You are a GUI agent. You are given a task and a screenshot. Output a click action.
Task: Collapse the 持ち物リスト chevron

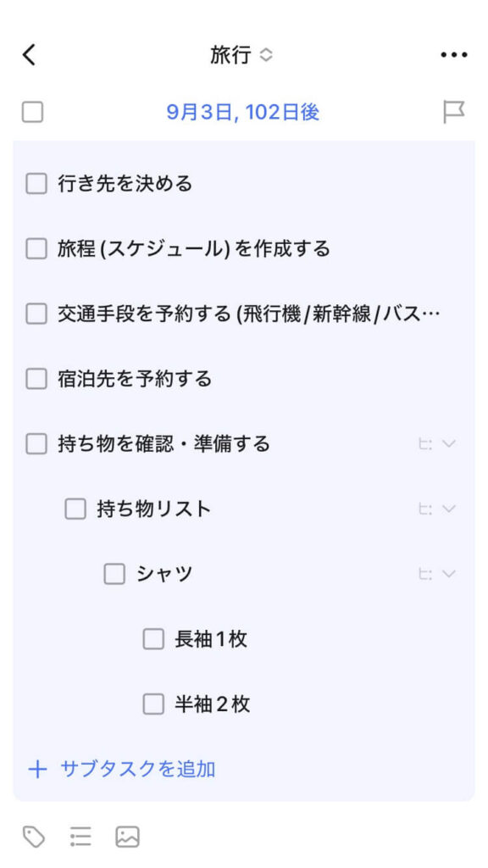point(449,509)
